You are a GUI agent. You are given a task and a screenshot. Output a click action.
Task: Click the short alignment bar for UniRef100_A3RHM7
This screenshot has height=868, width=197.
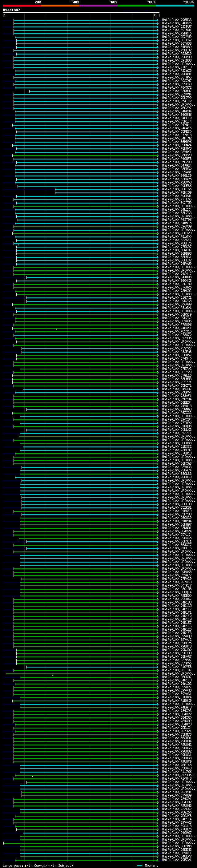(x=93, y=91)
